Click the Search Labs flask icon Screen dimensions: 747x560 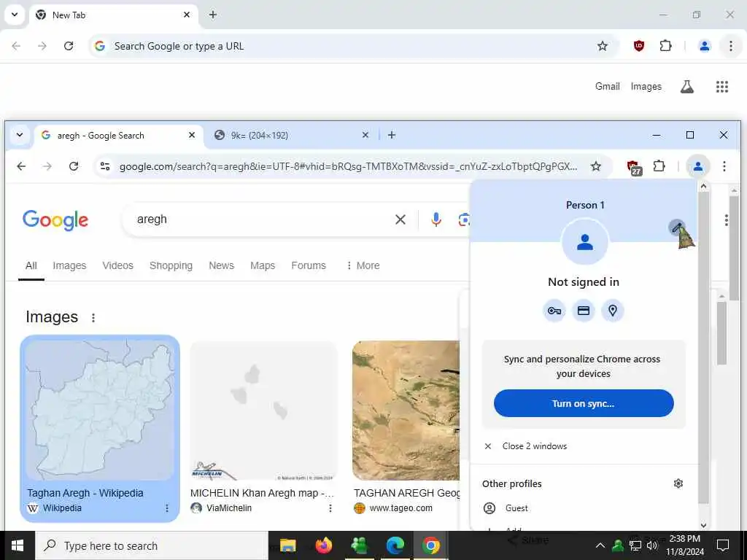click(686, 86)
